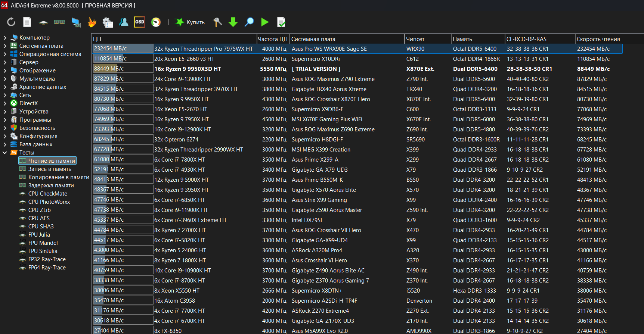
Task: Sort by the Скорость чтения column header
Action: pos(599,39)
